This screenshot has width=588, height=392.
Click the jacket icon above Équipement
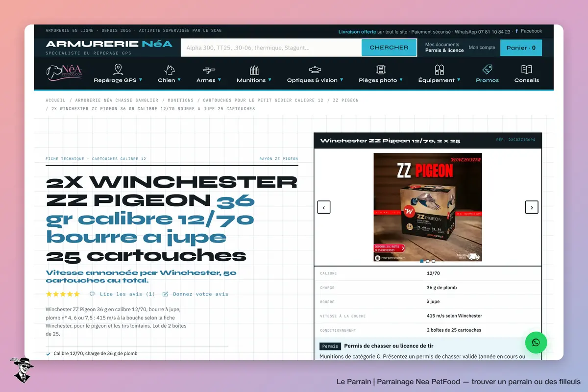[440, 70]
